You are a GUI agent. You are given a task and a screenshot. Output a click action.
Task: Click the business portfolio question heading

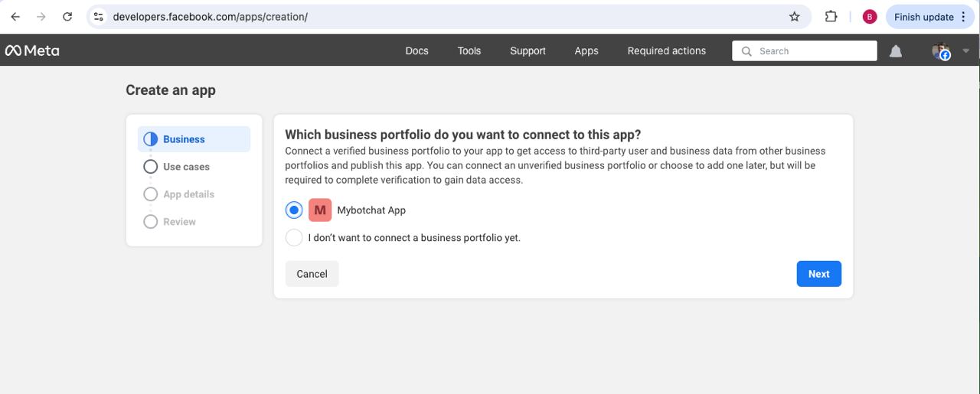[462, 135]
